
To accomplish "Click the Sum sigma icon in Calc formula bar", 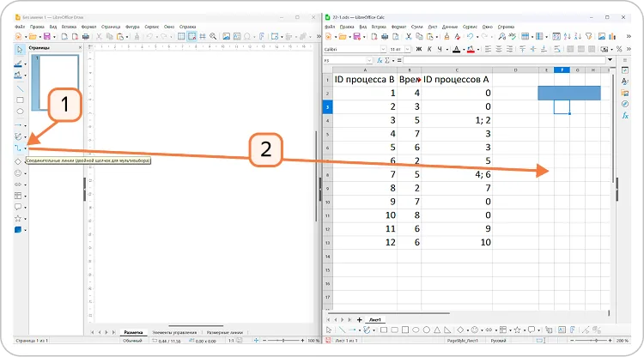I will [x=387, y=60].
